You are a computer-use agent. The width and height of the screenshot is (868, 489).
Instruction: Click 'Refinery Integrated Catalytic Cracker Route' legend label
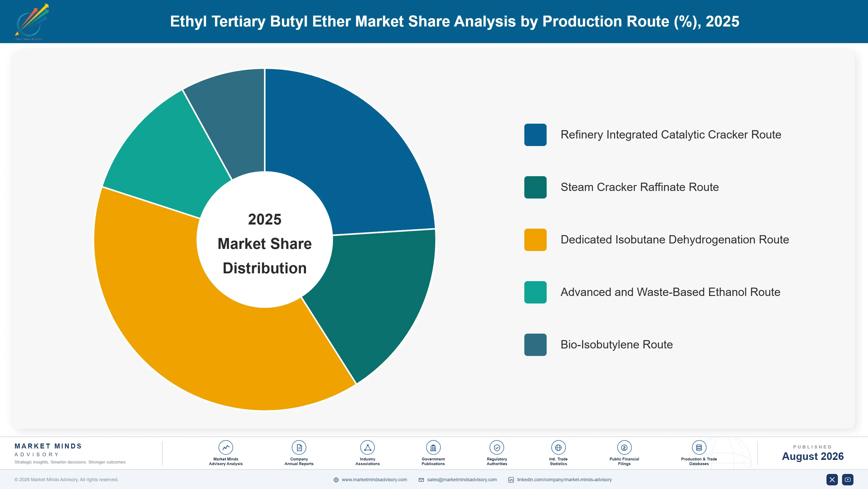click(x=670, y=135)
